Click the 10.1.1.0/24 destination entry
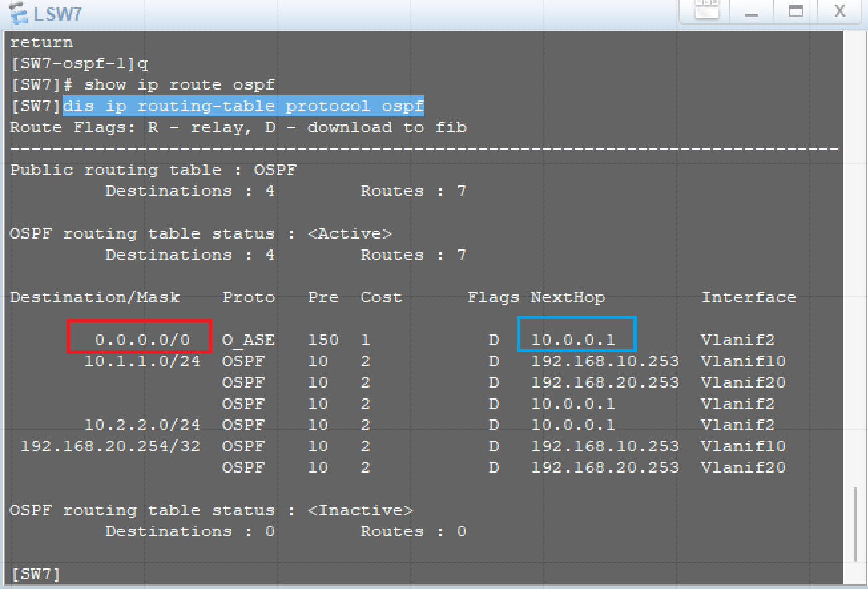The height and width of the screenshot is (589, 868). pyautogui.click(x=142, y=361)
